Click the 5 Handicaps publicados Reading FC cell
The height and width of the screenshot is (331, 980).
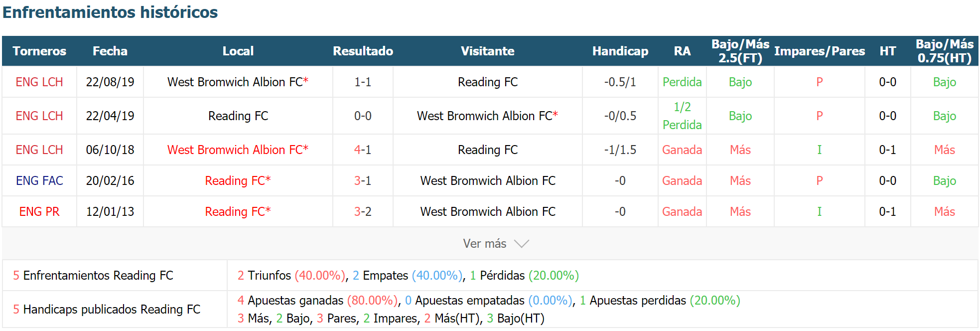coord(115,310)
